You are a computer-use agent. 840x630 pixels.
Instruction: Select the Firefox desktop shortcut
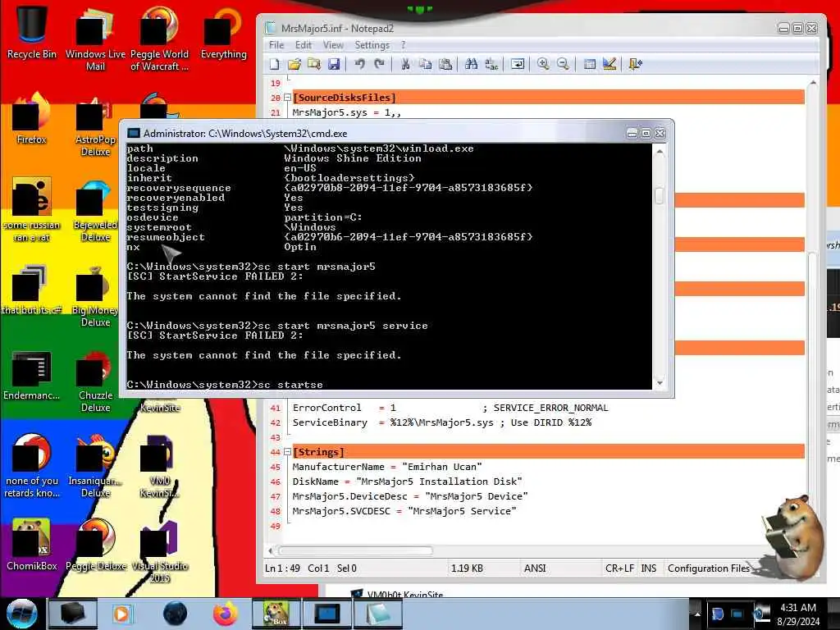click(32, 118)
